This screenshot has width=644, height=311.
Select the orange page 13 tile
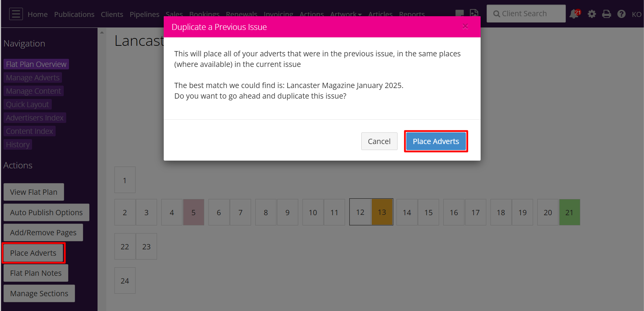[382, 212]
